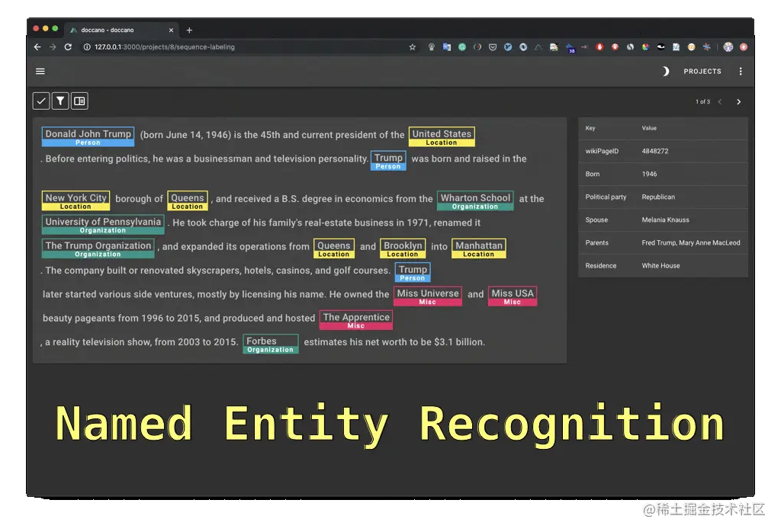Click the '1 of 3' page counter
The width and height of the screenshot is (781, 532).
(702, 101)
